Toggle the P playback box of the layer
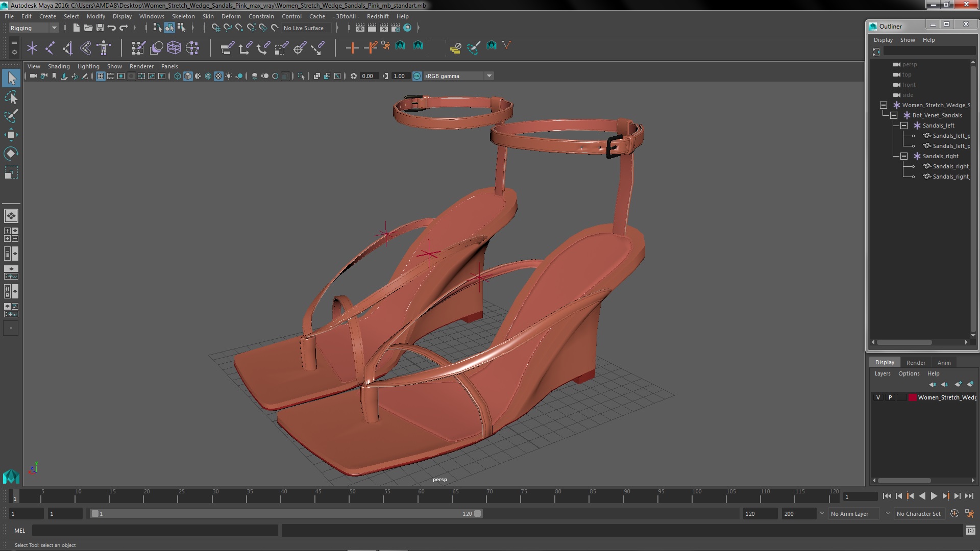Viewport: 980px width, 551px height. [x=890, y=397]
